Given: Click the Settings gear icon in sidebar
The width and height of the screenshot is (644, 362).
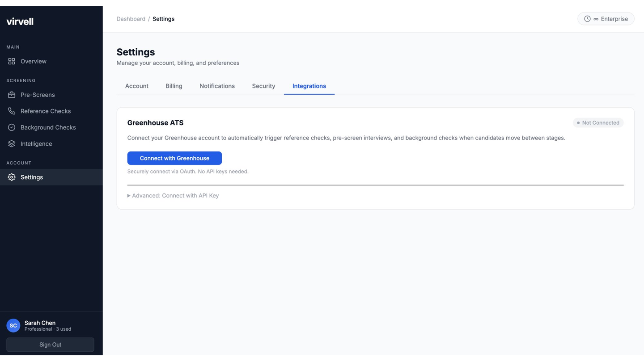Looking at the screenshot, I should [x=12, y=177].
